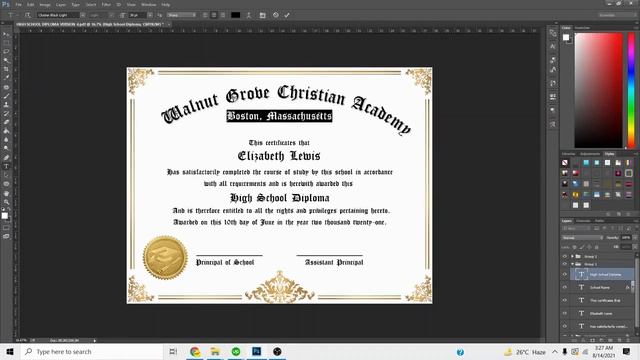This screenshot has width=640, height=360.
Task: Select the Ellipse shape tool
Action: 6,184
